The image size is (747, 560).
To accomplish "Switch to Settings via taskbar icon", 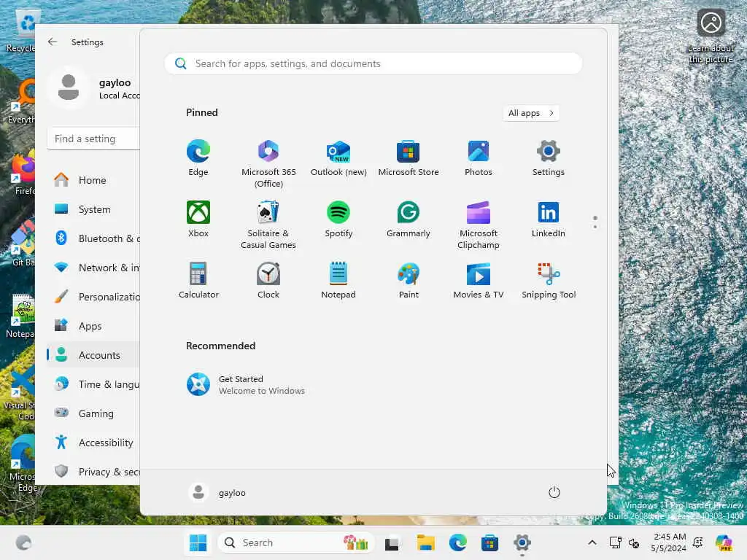I will pos(522,542).
